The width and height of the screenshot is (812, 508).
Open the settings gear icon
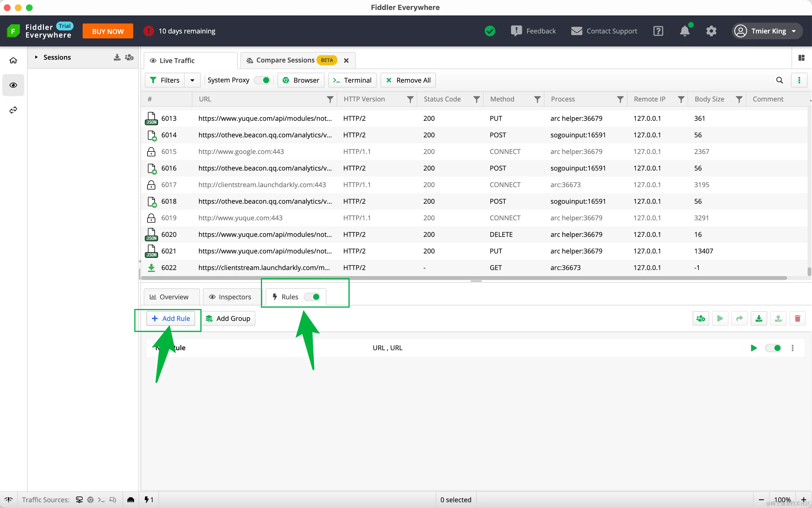click(711, 31)
